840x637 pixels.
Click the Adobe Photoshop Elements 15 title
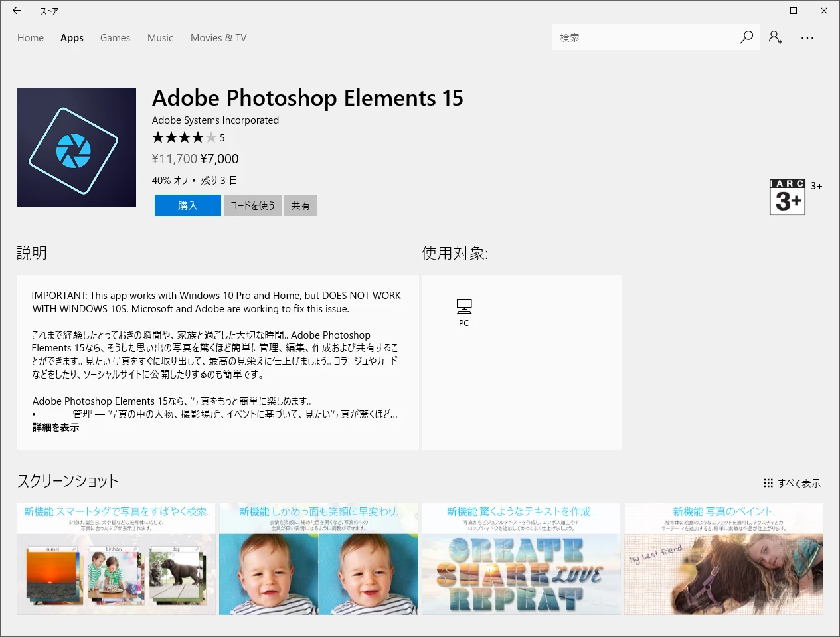[x=307, y=98]
